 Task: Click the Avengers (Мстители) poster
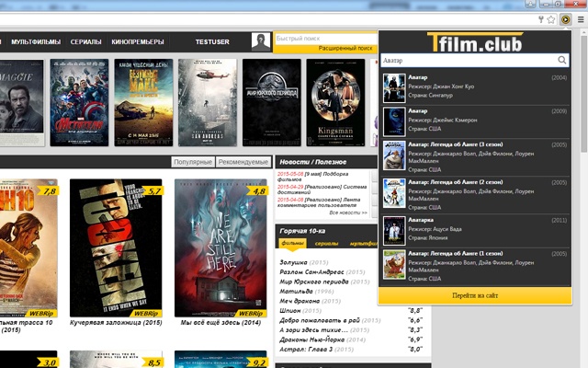click(79, 102)
